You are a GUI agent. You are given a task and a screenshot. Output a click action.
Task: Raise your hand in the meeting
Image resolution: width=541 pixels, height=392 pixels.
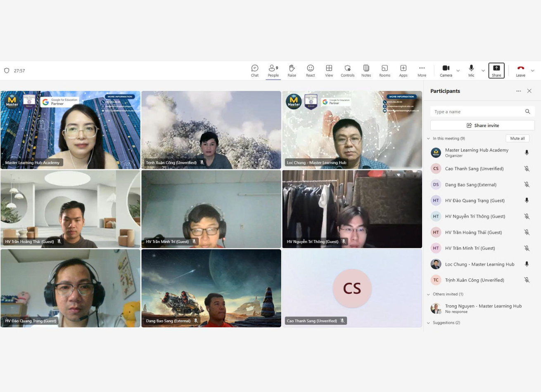(292, 71)
